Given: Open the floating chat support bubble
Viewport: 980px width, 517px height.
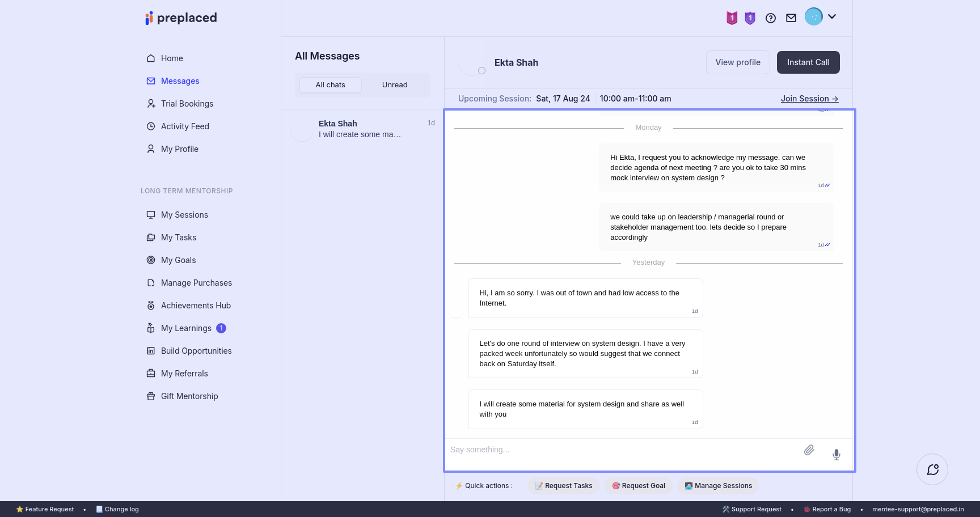Looking at the screenshot, I should (932, 469).
